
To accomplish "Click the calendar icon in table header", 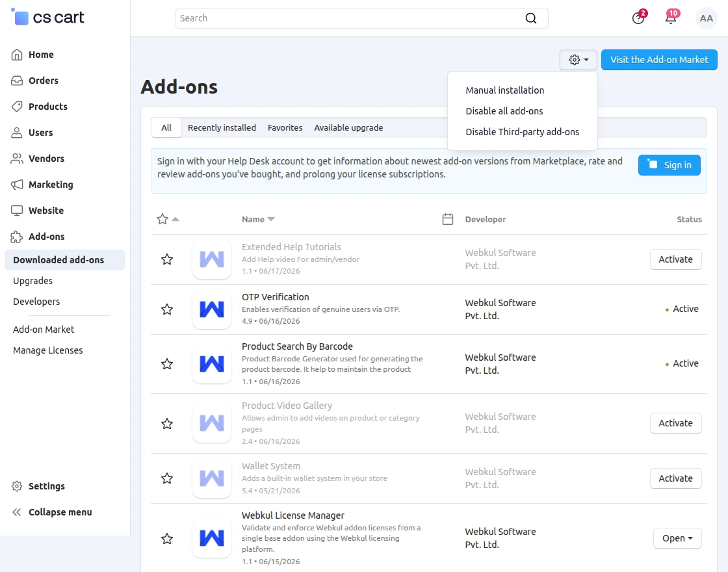I will pyautogui.click(x=448, y=219).
